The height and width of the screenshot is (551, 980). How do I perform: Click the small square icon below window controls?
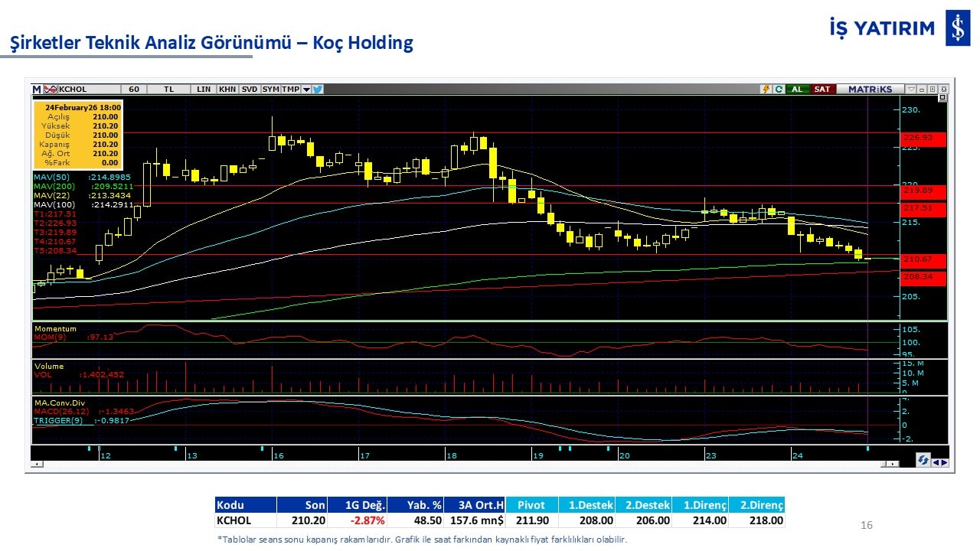click(942, 98)
